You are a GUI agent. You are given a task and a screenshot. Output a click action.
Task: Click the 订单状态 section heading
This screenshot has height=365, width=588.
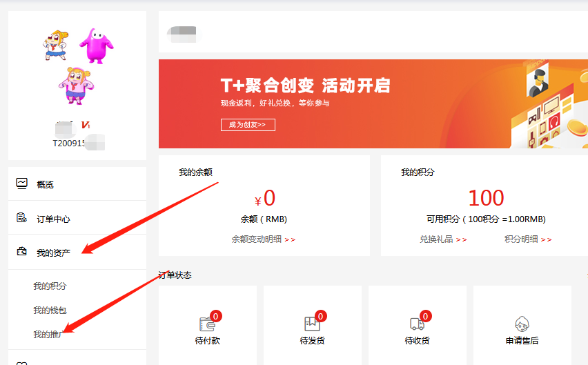[175, 275]
